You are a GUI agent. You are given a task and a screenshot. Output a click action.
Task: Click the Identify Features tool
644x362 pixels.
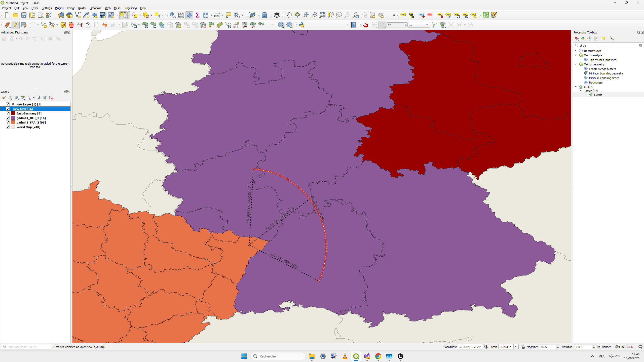172,15
